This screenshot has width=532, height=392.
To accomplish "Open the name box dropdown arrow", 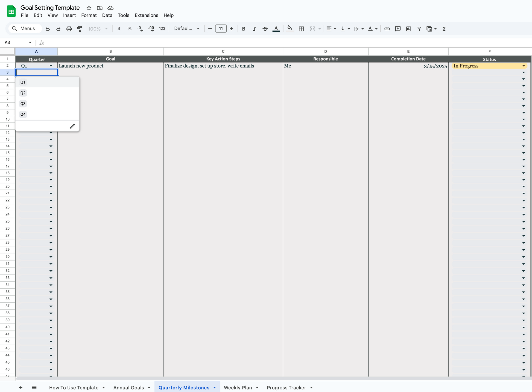I will [x=30, y=42].
